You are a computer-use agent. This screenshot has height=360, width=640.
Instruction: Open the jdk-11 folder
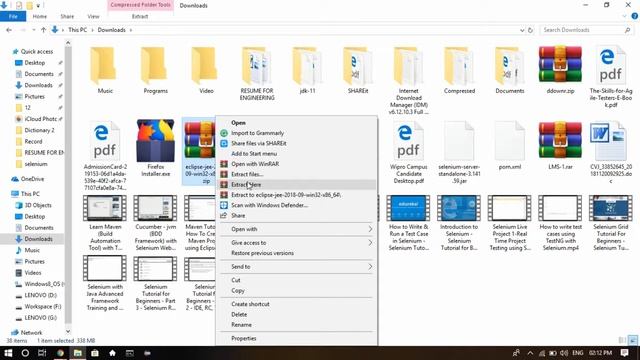tap(307, 66)
